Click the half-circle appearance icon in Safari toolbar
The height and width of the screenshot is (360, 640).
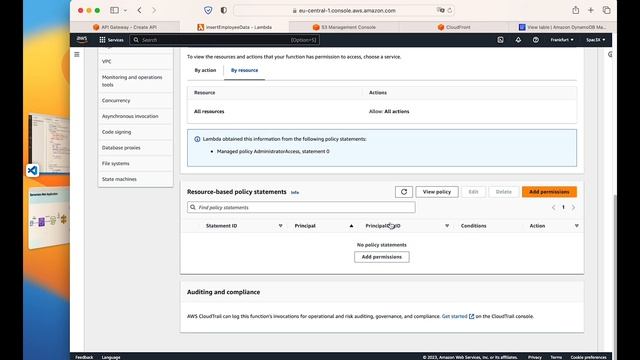pyautogui.click(x=224, y=10)
